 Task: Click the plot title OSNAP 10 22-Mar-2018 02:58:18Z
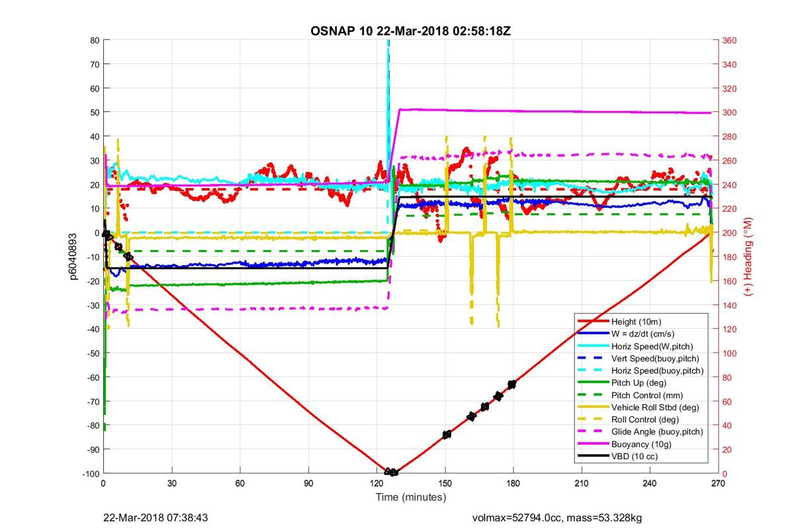[411, 31]
